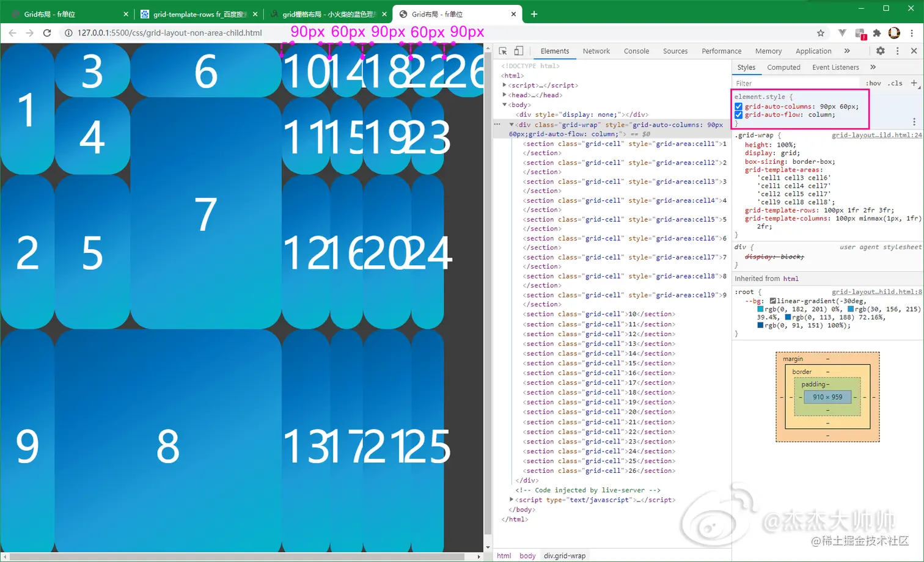Disable the grid-auto-flow declaration checkbox
The width and height of the screenshot is (924, 562).
738,115
